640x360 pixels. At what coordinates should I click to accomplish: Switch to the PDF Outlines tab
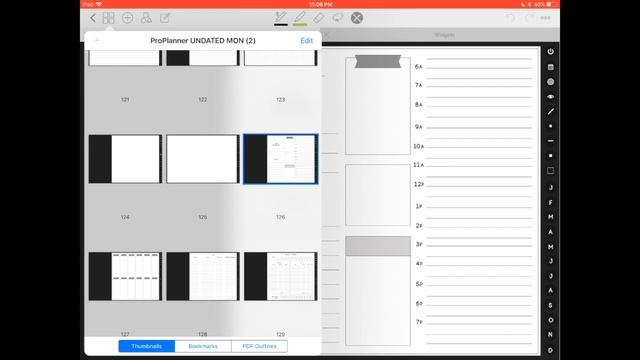point(260,346)
